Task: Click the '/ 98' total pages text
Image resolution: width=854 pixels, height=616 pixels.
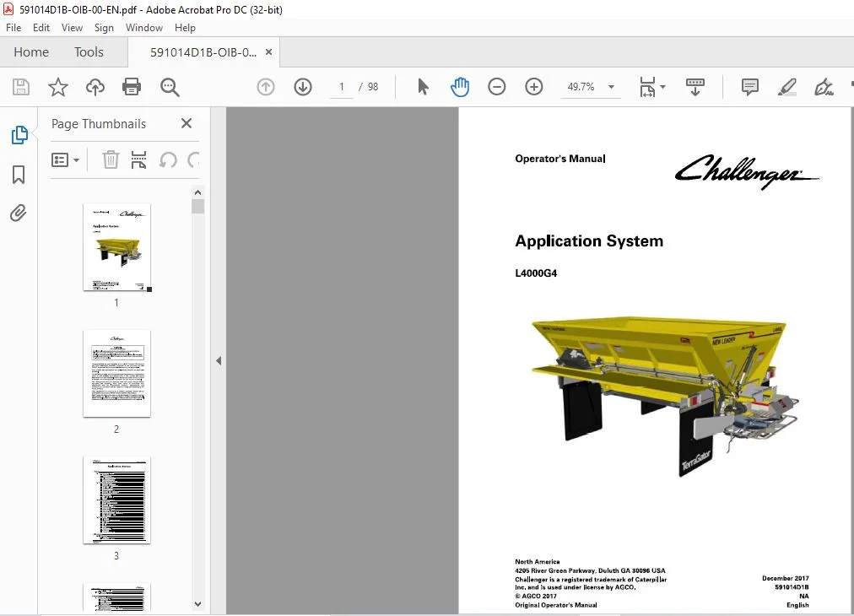Action: coord(369,87)
